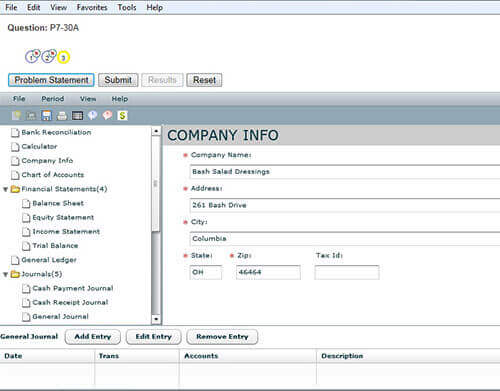Open the Trial Balance
This screenshot has width=500, height=391.
pyautogui.click(x=50, y=246)
